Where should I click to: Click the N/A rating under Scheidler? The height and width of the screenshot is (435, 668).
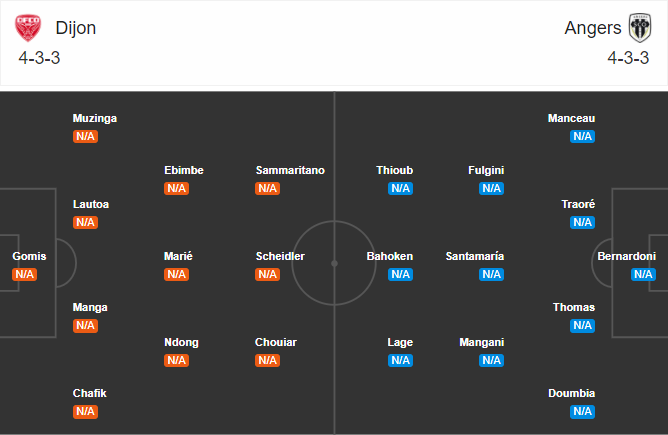[x=267, y=274]
